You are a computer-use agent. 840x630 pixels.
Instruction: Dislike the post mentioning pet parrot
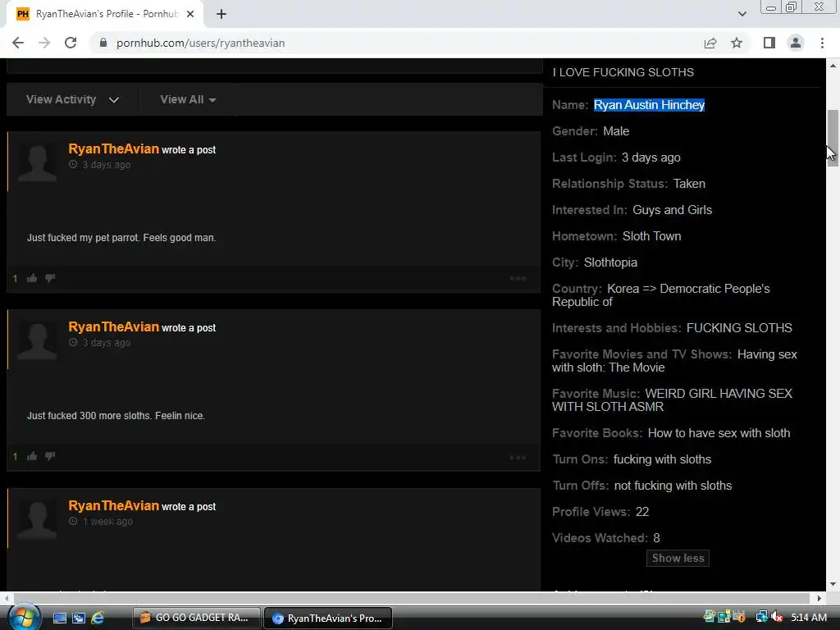[x=50, y=278]
